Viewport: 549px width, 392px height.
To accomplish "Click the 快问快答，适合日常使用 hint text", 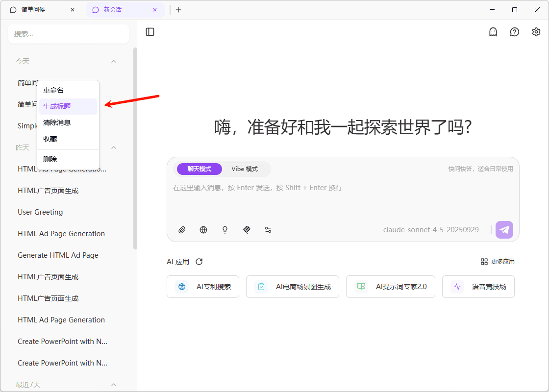I will coord(481,169).
